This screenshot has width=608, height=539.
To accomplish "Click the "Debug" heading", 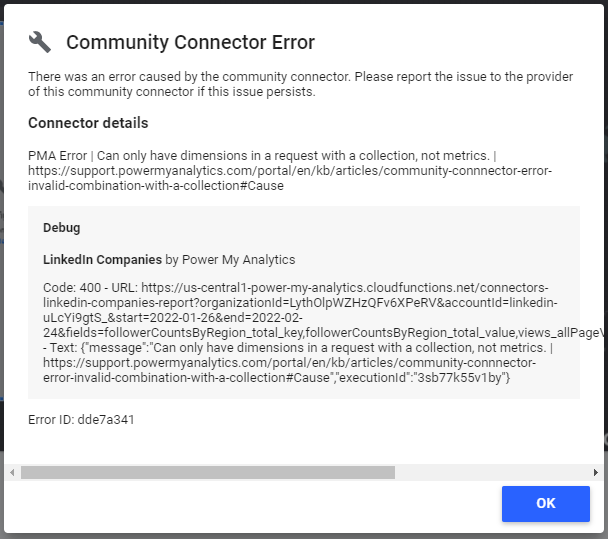I will tap(62, 228).
